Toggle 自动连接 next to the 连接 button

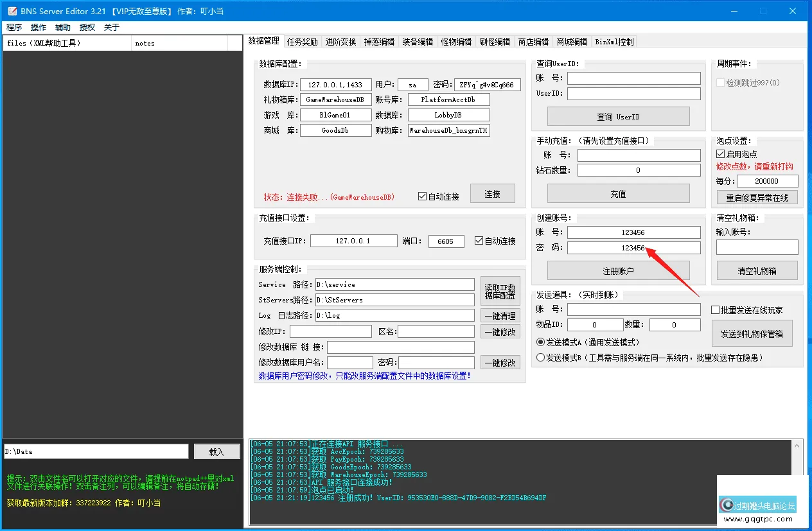pos(422,197)
